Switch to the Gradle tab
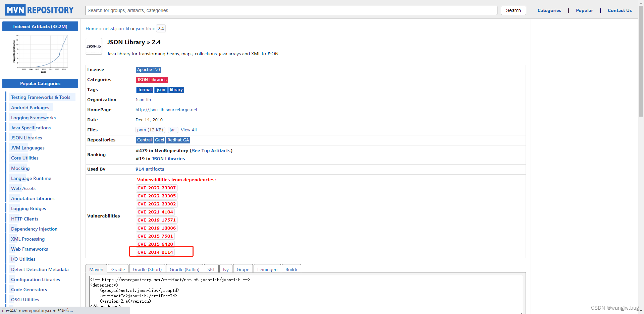 (x=118, y=269)
